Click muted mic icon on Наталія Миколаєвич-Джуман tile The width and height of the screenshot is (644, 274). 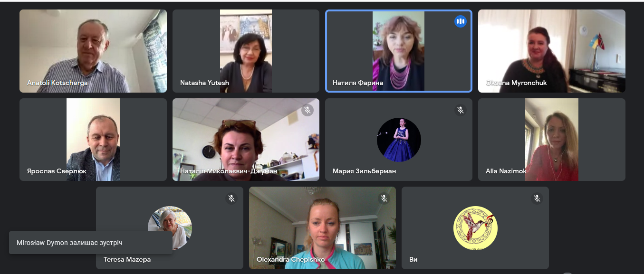[308, 110]
